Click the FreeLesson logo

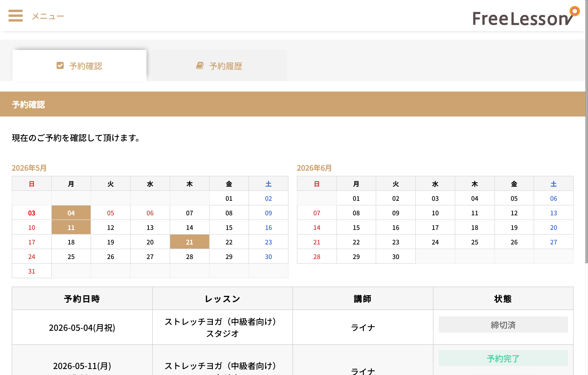pos(526,16)
